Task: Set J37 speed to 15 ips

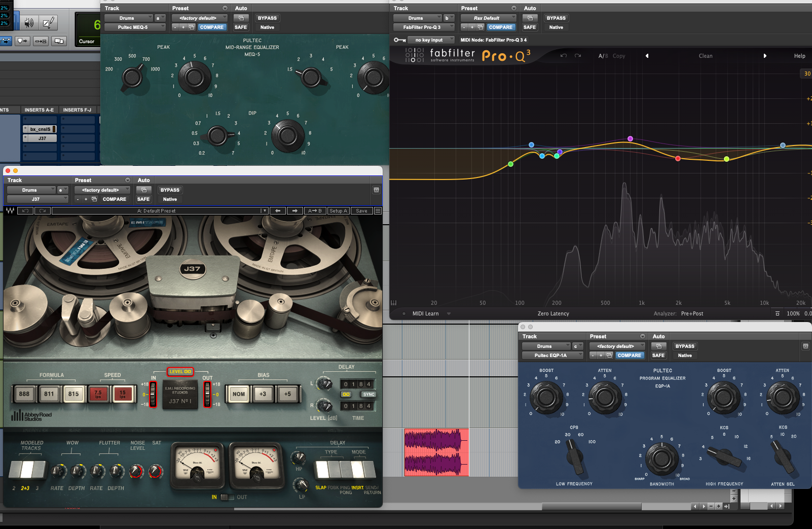Action: (122, 394)
